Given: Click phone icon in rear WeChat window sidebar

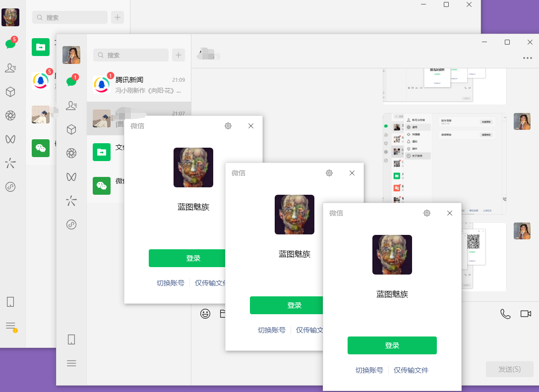Looking at the screenshot, I should click(x=10, y=302).
